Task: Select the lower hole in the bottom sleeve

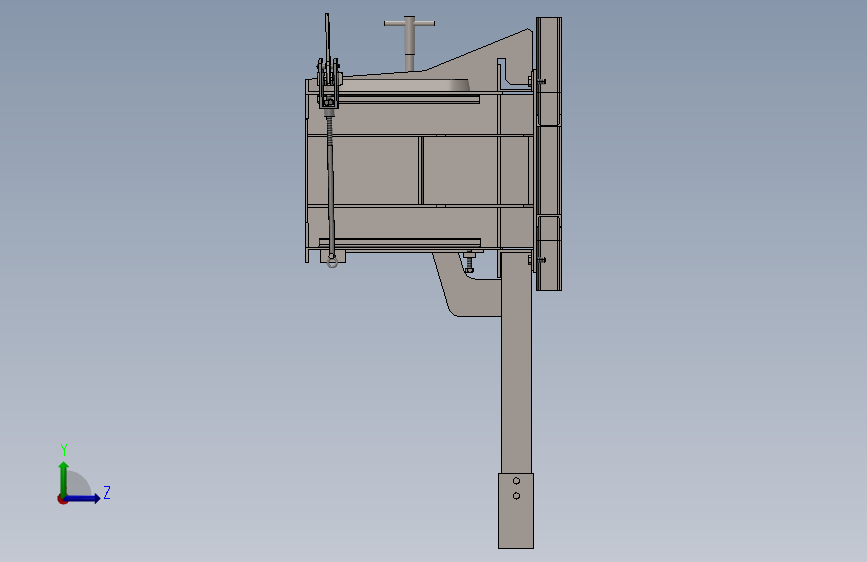Action: coord(516,496)
